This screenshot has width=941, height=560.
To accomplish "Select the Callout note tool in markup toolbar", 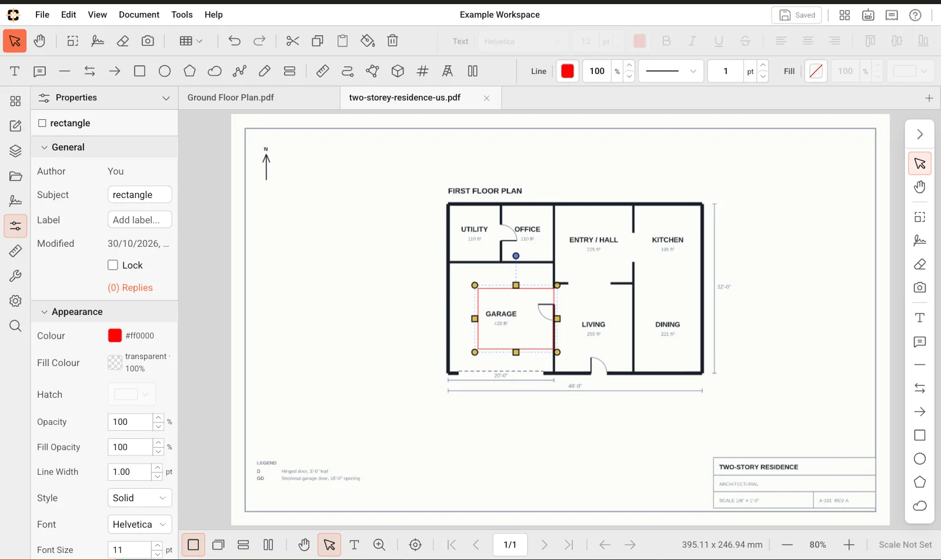I will coord(39,71).
